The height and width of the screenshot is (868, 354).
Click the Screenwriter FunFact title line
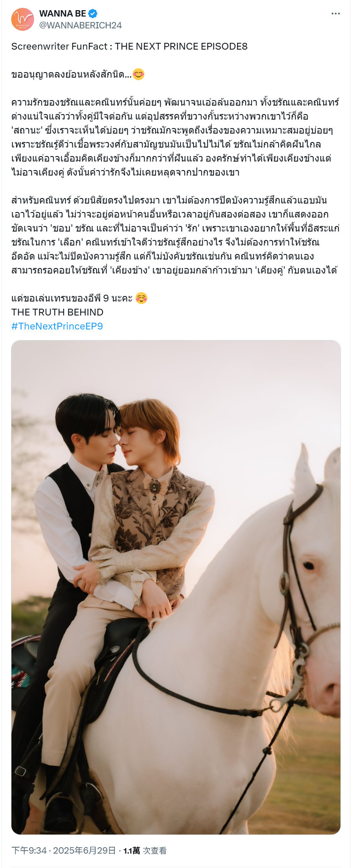130,47
